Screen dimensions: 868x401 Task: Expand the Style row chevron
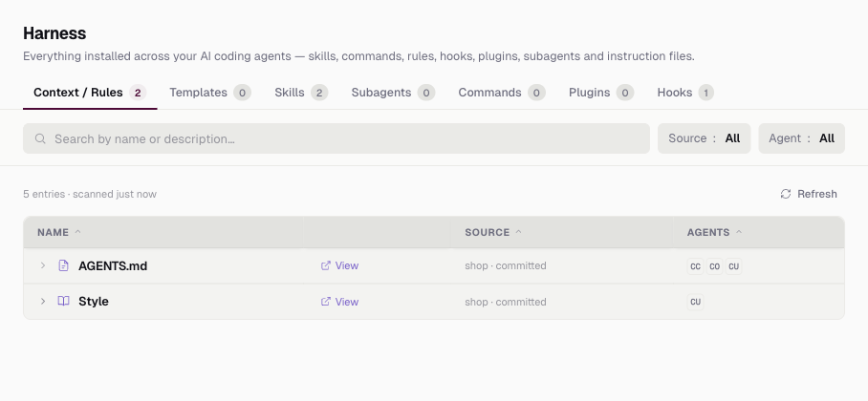point(43,301)
